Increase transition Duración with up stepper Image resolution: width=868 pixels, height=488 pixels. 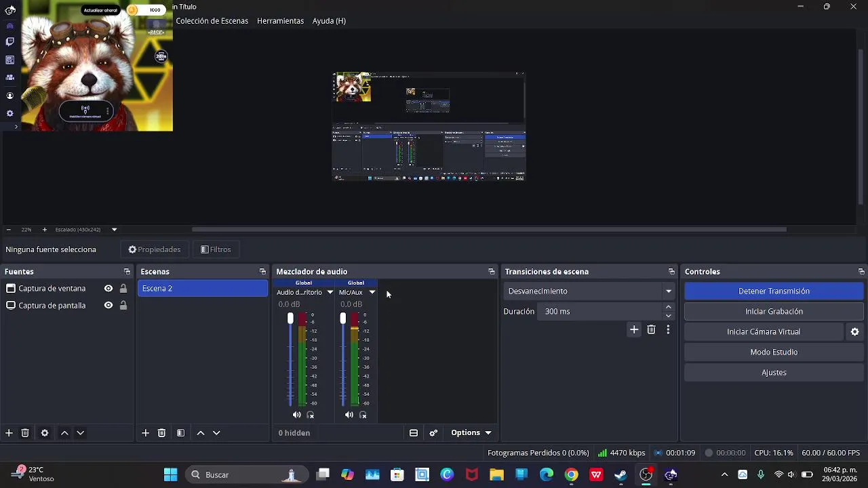(668, 307)
